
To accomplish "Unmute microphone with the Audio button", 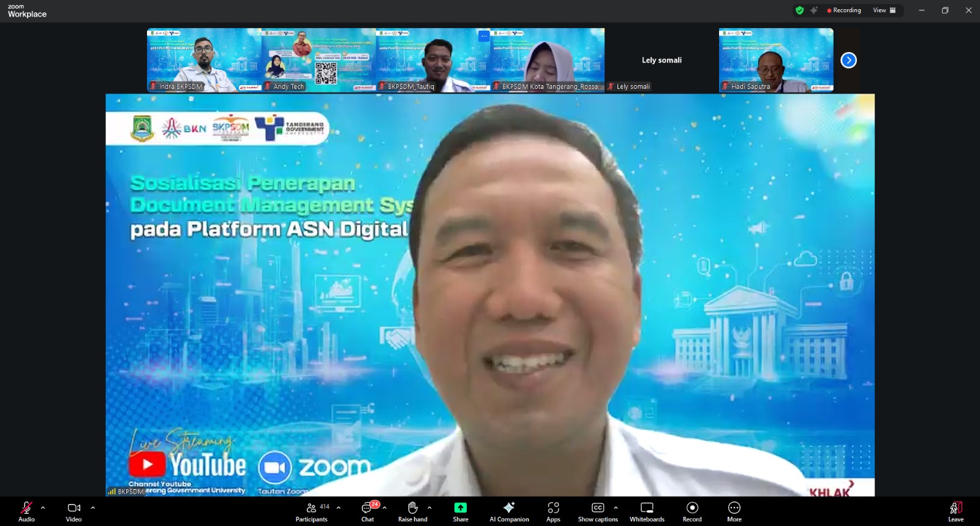I will click(x=26, y=511).
